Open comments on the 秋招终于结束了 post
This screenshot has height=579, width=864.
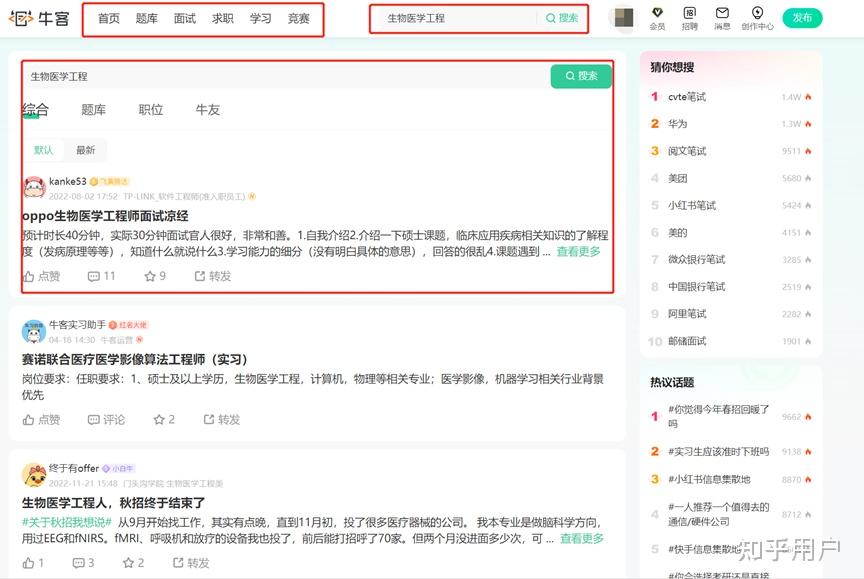[84, 563]
